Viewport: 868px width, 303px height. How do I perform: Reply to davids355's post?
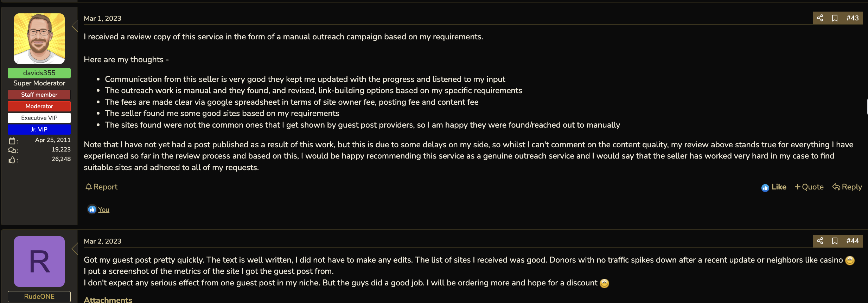[847, 187]
